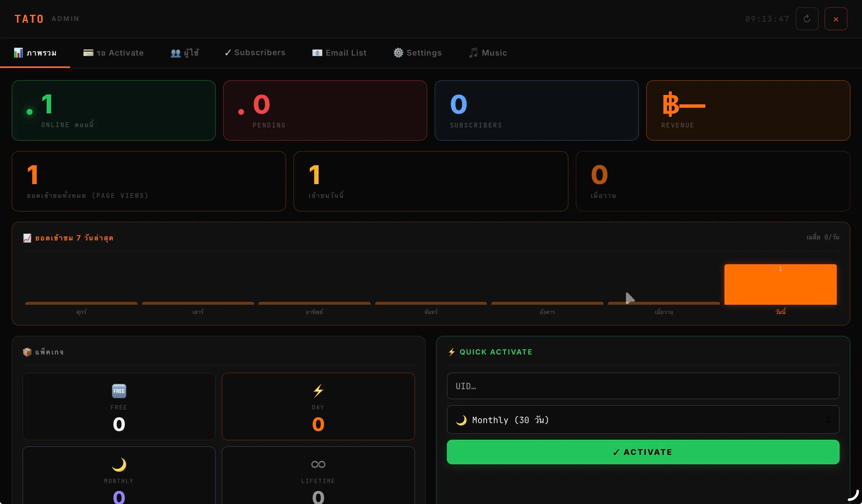
Task: Click the FREE package count 0
Action: 119,424
